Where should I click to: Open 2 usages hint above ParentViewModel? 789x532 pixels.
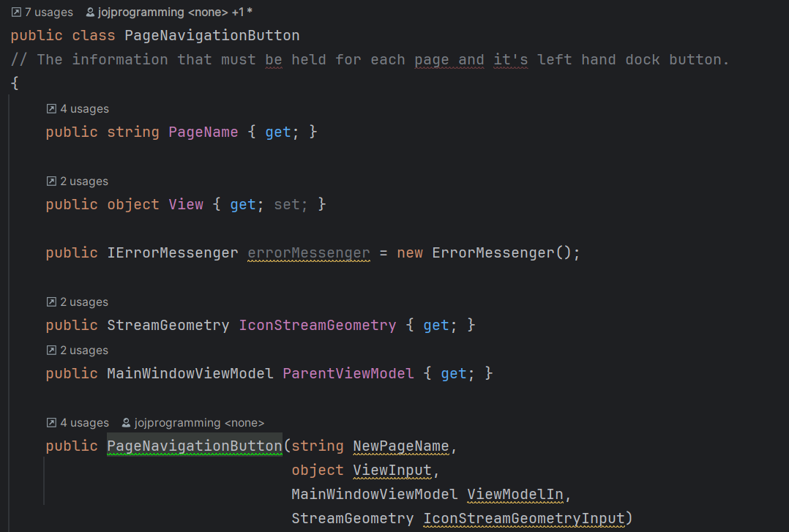84,351
